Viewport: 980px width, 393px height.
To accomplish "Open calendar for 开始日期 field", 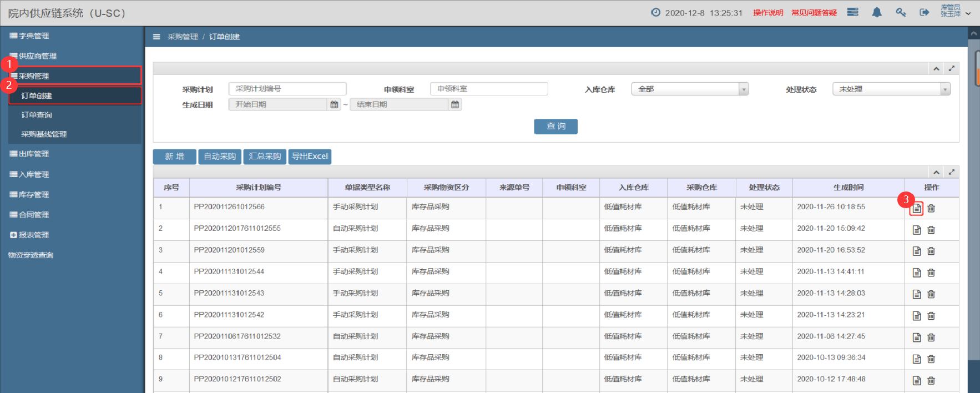I will [334, 104].
